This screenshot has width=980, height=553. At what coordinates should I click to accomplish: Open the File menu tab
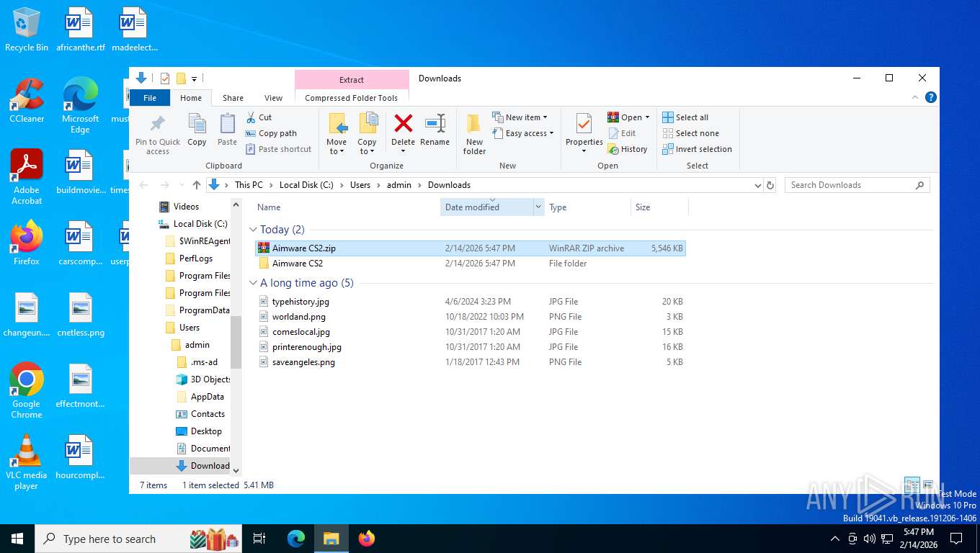tap(150, 98)
